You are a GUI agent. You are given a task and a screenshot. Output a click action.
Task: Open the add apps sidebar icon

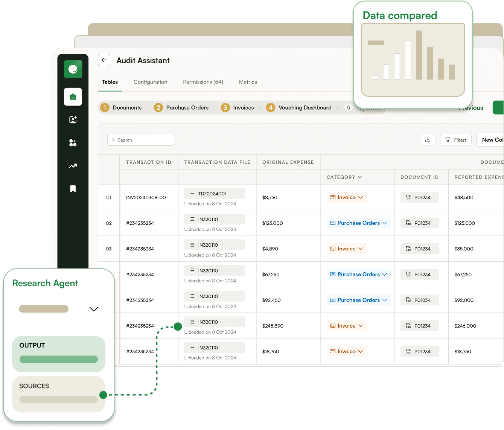pyautogui.click(x=73, y=143)
